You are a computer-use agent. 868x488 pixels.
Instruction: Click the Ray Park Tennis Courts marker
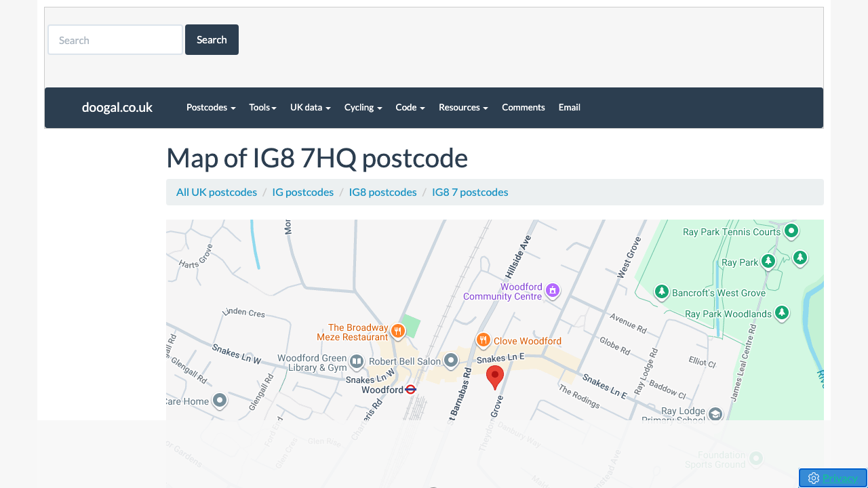(x=791, y=231)
